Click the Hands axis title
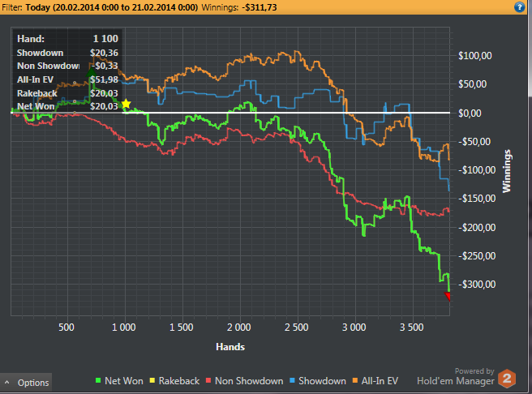 tap(230, 347)
